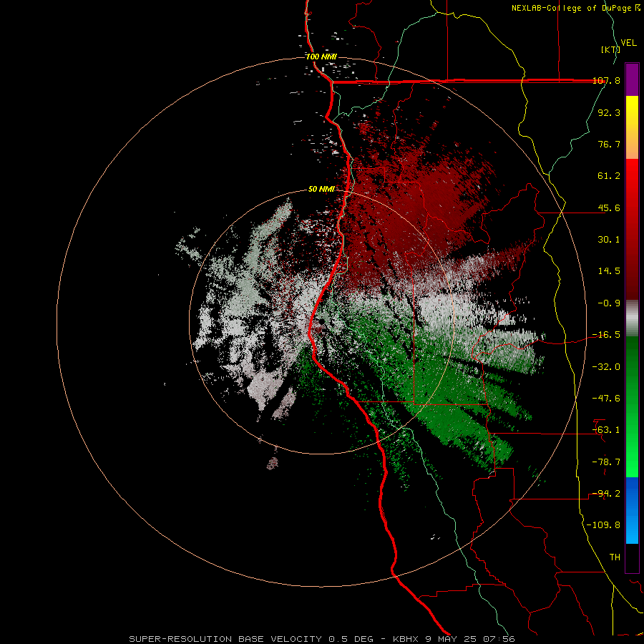Click the -109.8 scale value
Viewport: 644px width, 644px height.
pyautogui.click(x=603, y=525)
